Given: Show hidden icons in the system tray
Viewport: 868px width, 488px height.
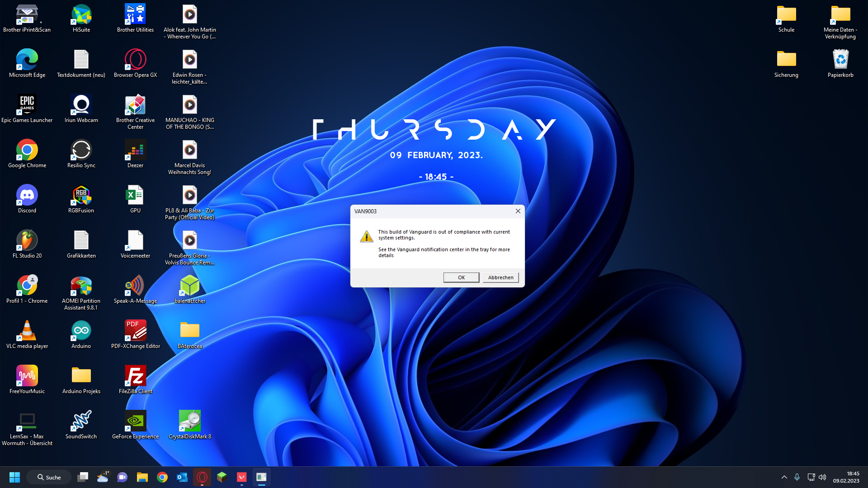Looking at the screenshot, I should (784, 477).
